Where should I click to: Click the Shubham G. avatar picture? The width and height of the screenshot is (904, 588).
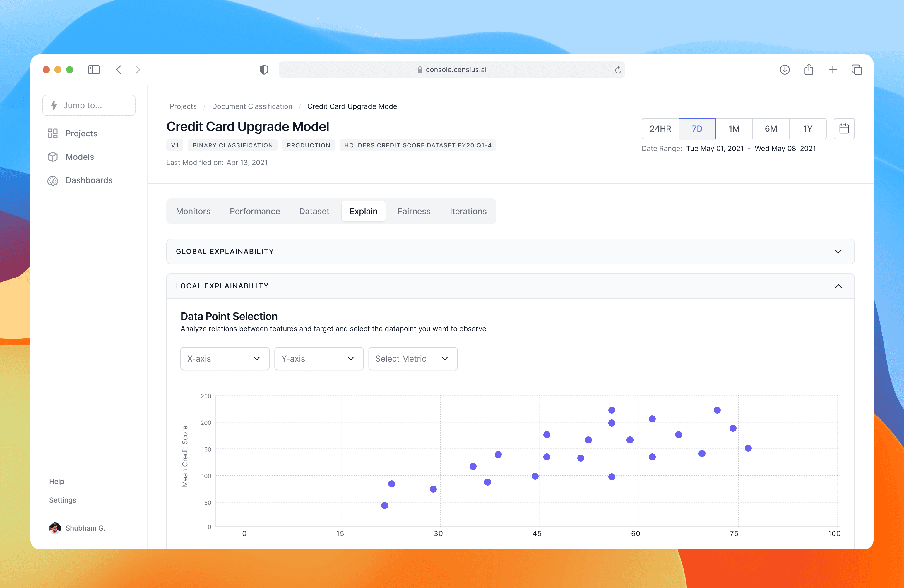(x=55, y=528)
